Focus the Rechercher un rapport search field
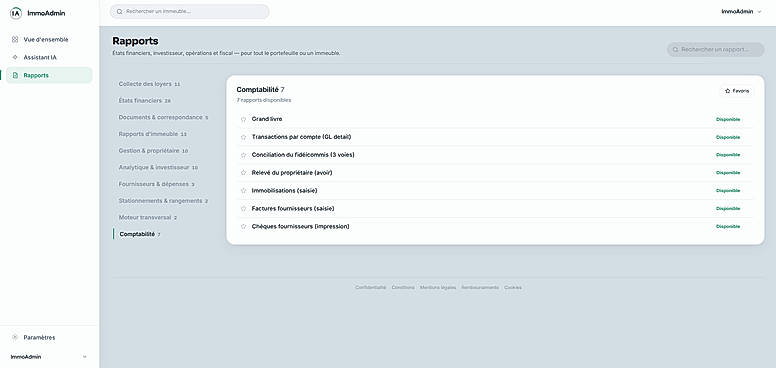Viewport: 776px width, 368px height. (716, 49)
